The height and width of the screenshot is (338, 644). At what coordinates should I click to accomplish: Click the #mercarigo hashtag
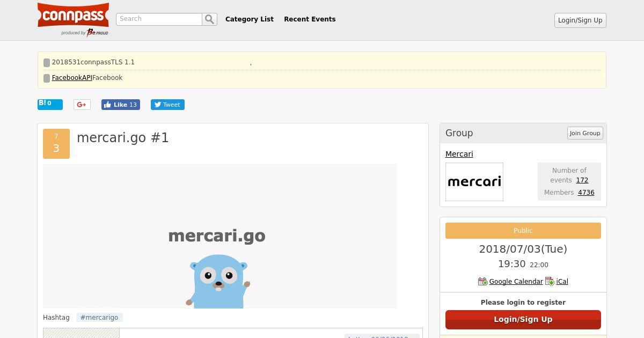99,318
